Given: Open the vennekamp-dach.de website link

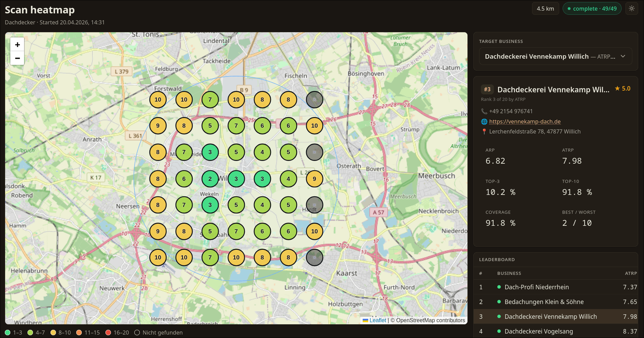Looking at the screenshot, I should [x=525, y=121].
